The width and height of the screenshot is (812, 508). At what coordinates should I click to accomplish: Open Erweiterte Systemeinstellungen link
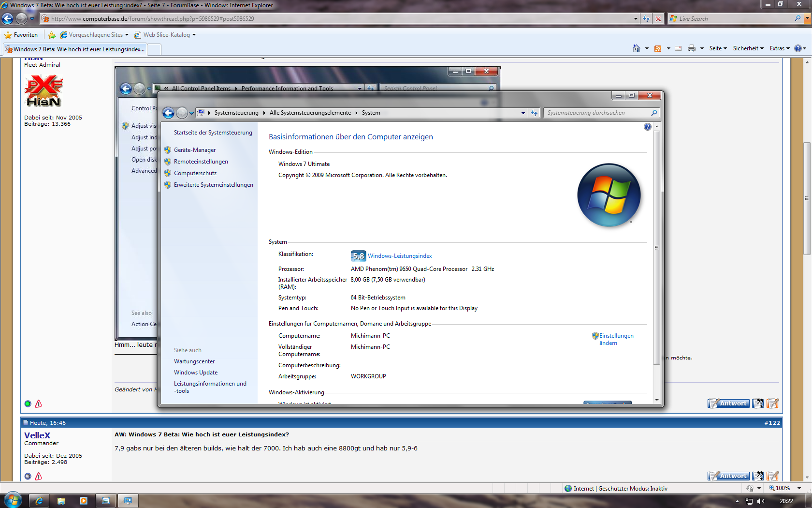coord(214,185)
